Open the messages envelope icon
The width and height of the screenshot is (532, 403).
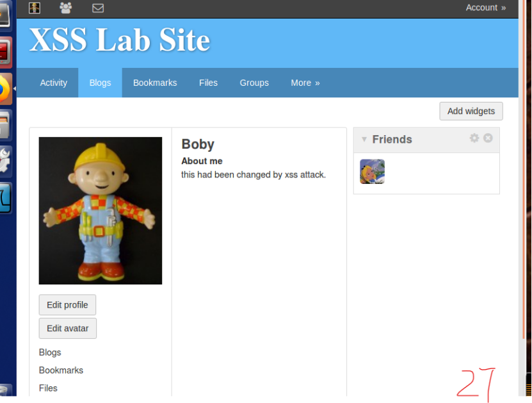[x=98, y=8]
